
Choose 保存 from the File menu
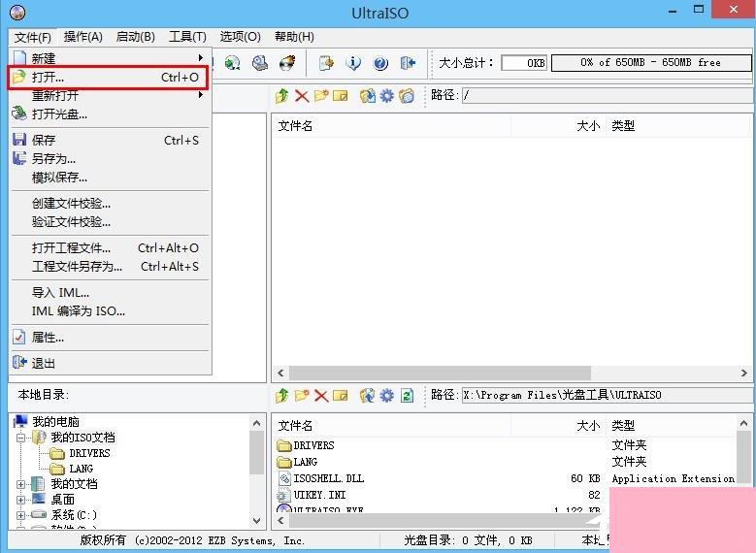110,141
